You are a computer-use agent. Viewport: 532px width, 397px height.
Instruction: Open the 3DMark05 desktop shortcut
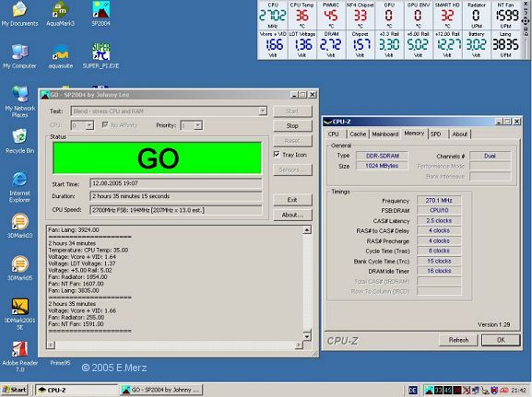[19, 268]
